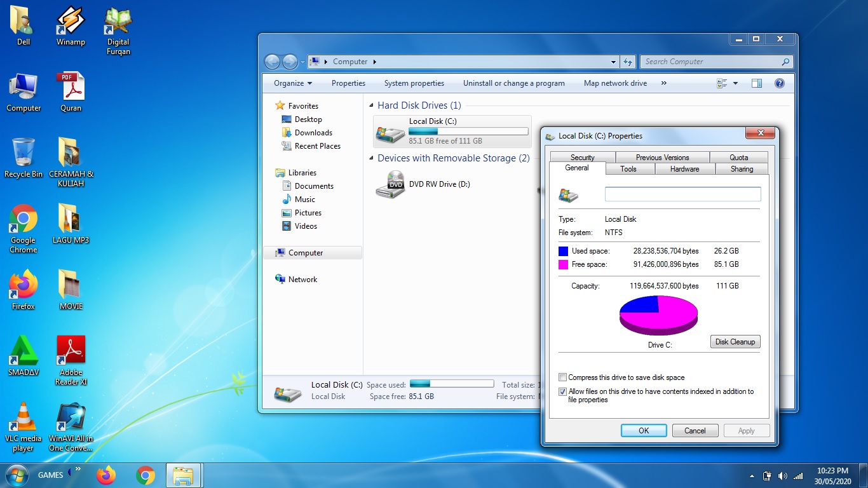The image size is (868, 488).
Task: Select the Computer desktop icon
Action: 24,92
